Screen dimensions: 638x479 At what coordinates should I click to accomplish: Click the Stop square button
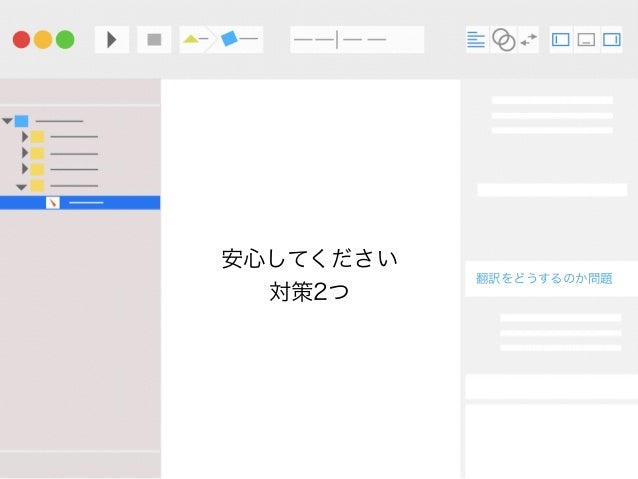pos(154,40)
